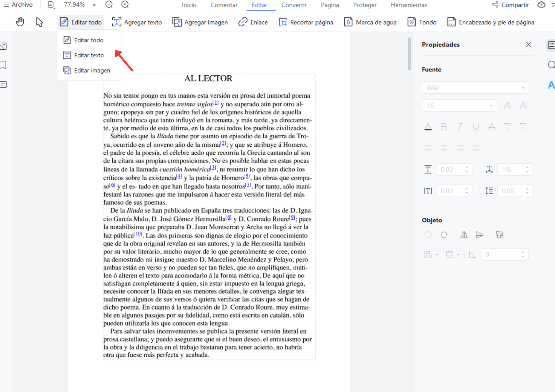The image size is (555, 392).
Task: Toggle subscript formatting
Action: click(x=524, y=127)
